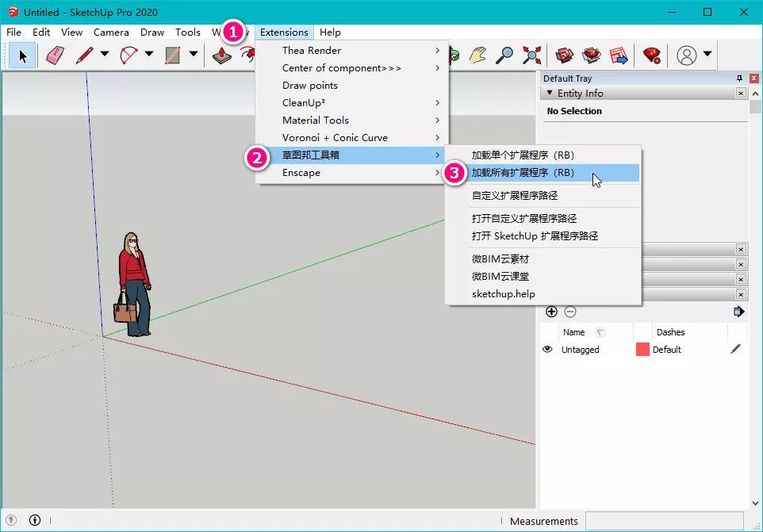Open the tags Details arrow menu
Viewport: 763px width, 532px height.
pyautogui.click(x=738, y=312)
